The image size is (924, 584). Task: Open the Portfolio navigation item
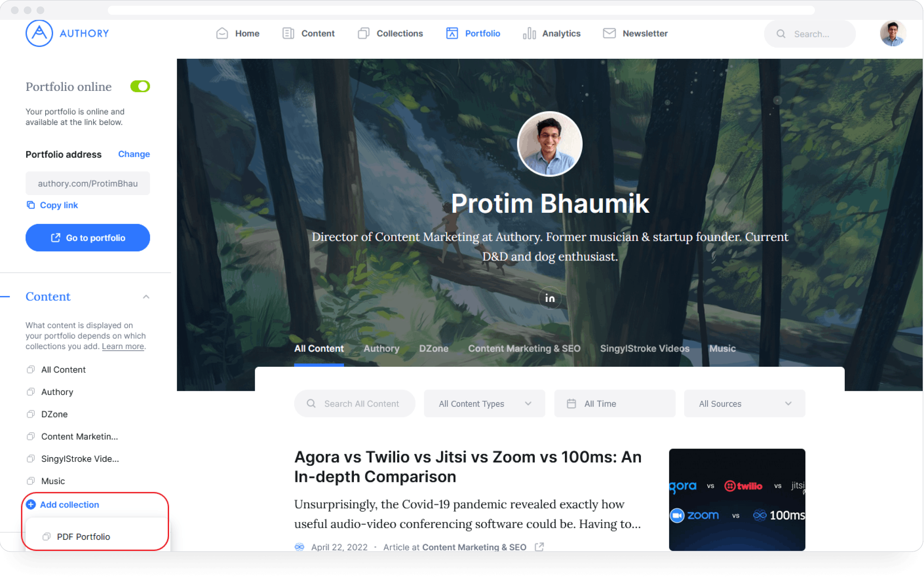[x=473, y=33]
